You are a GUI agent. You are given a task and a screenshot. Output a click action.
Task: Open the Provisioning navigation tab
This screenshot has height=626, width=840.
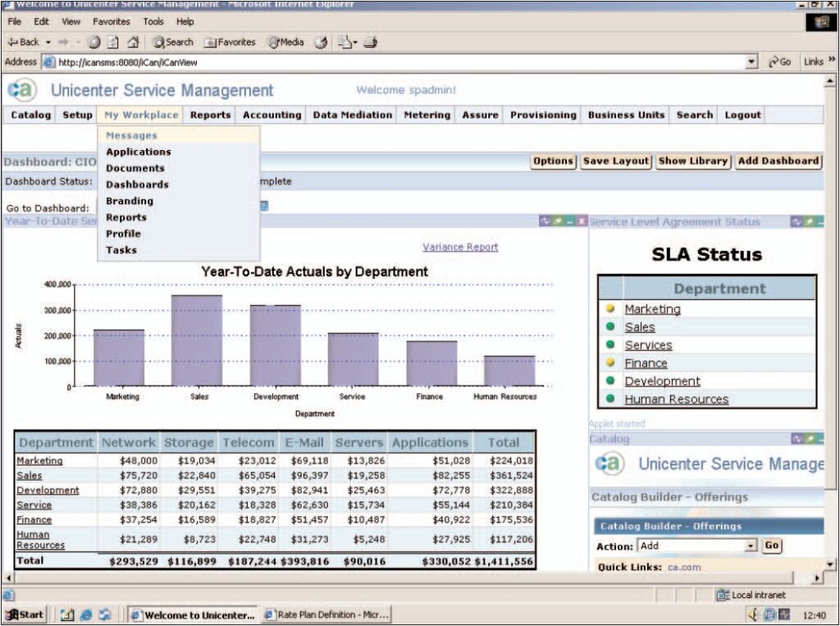coord(543,115)
